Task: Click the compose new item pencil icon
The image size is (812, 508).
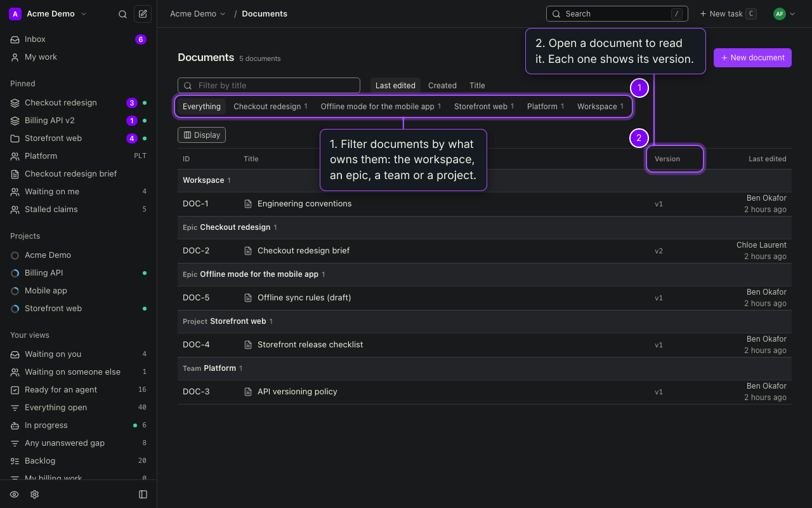Action: [143, 14]
